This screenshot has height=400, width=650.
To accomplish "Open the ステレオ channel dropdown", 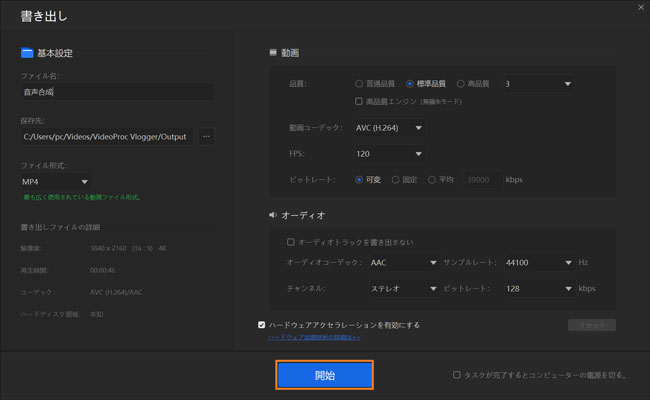I will [x=403, y=288].
